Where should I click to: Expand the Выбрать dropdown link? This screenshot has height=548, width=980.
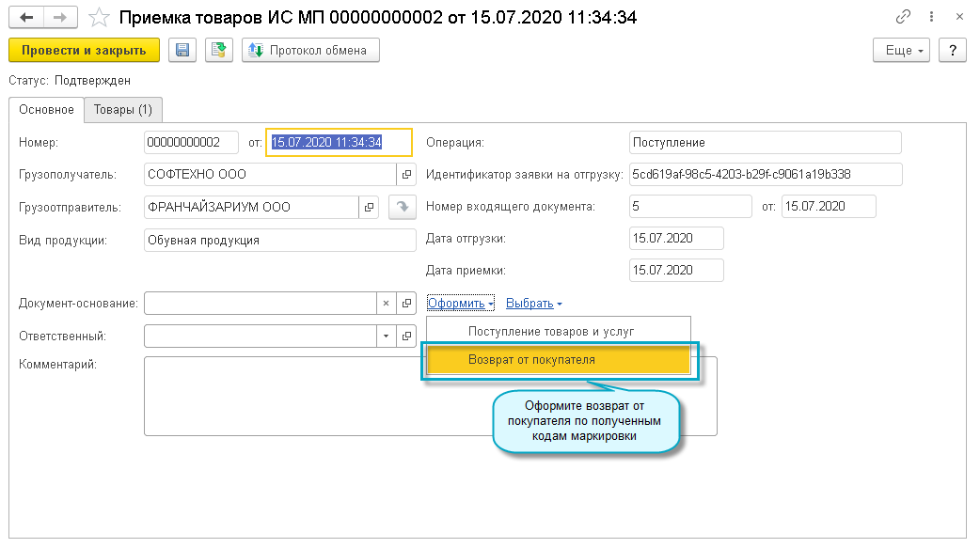(x=534, y=304)
